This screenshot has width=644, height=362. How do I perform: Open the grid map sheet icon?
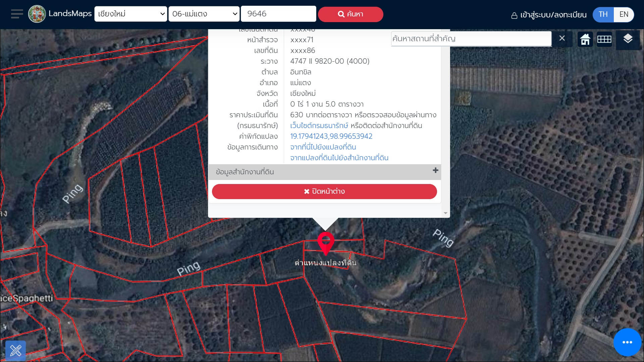[604, 39]
